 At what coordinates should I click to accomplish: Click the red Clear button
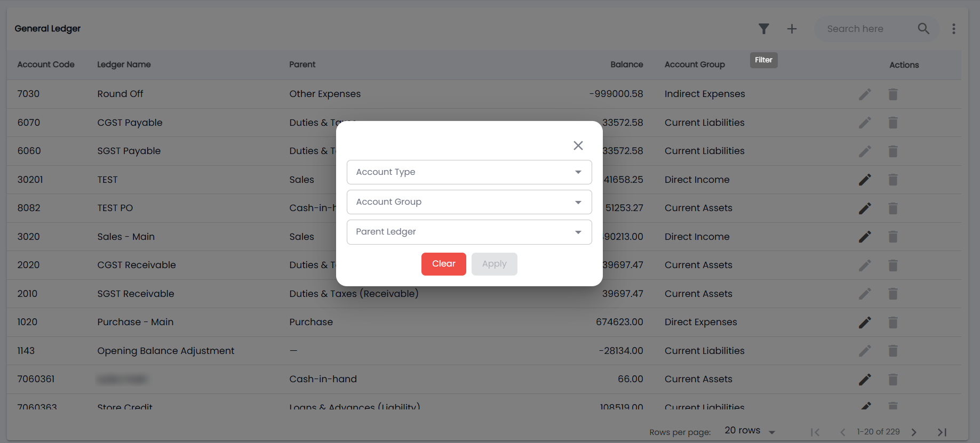click(444, 264)
